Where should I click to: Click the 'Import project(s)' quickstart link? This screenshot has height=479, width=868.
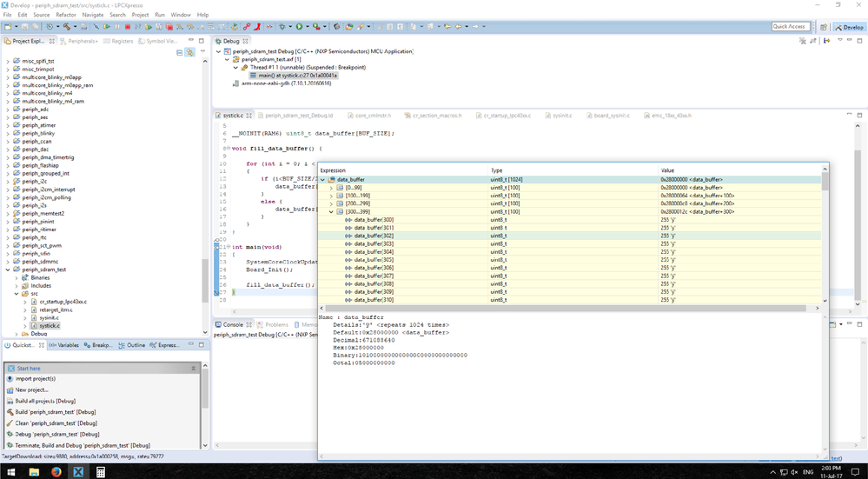coord(35,379)
